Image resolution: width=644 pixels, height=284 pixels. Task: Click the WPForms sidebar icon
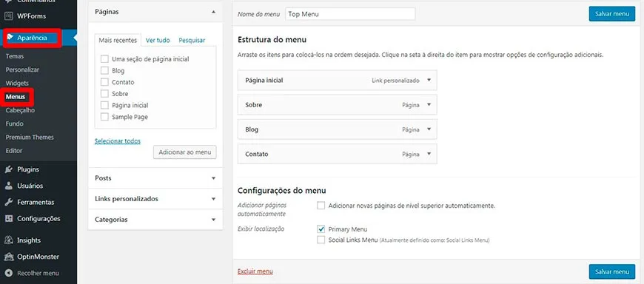pyautogui.click(x=9, y=16)
